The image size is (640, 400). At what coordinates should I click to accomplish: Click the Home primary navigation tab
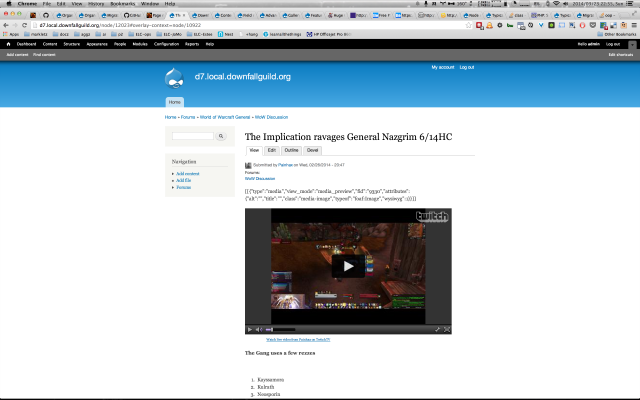pyautogui.click(x=175, y=102)
